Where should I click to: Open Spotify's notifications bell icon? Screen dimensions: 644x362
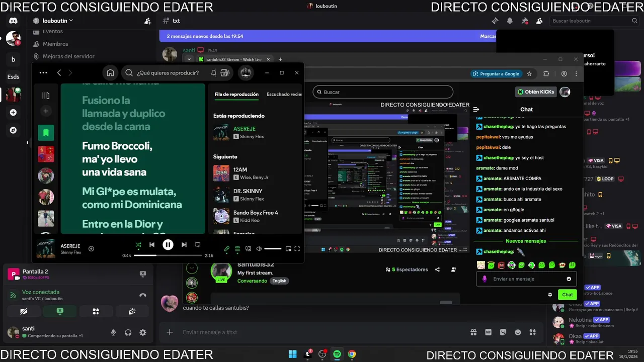coord(214,72)
